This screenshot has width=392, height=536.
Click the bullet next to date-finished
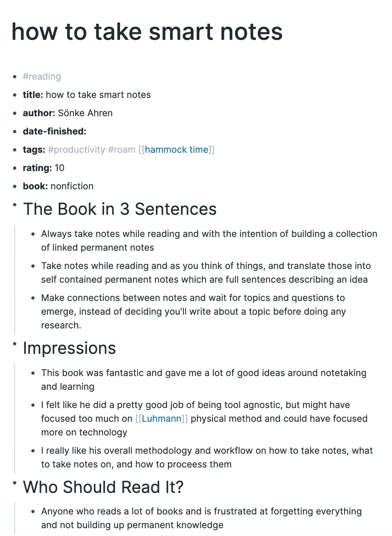pyautogui.click(x=15, y=132)
